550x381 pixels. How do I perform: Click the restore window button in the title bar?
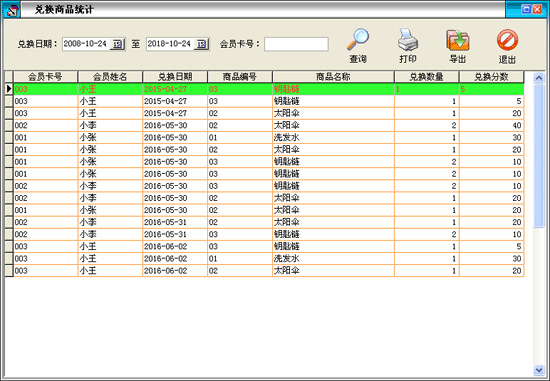(526, 9)
